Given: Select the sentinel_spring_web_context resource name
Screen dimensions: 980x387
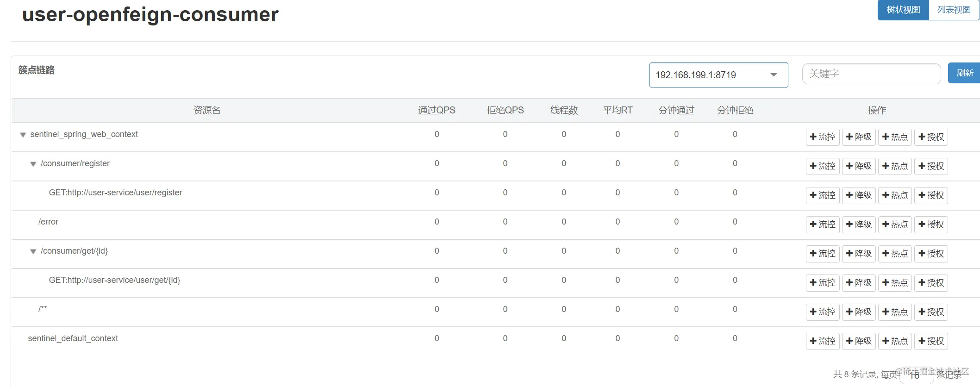Looking at the screenshot, I should click(84, 134).
